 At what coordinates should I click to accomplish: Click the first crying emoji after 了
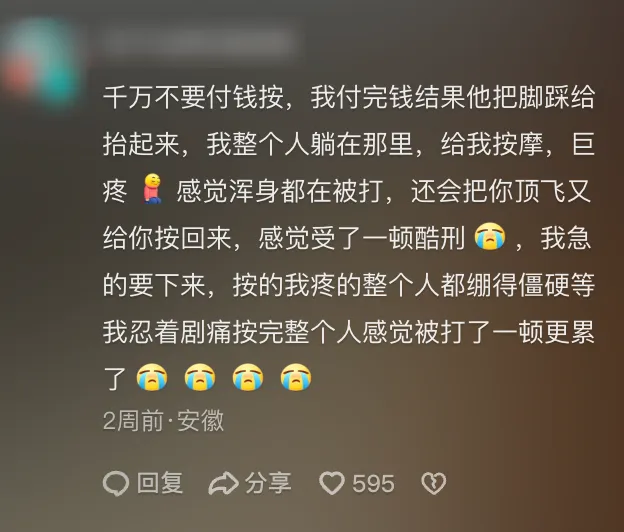(152, 377)
